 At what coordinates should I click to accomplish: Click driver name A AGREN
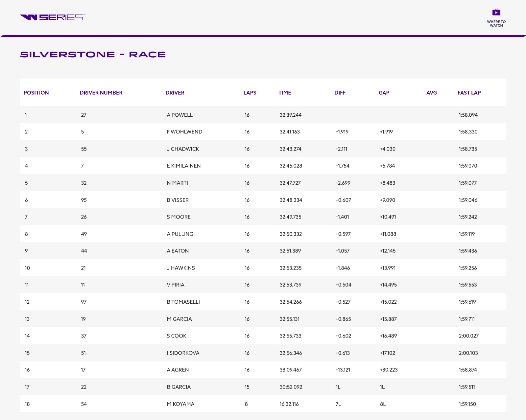pyautogui.click(x=178, y=370)
